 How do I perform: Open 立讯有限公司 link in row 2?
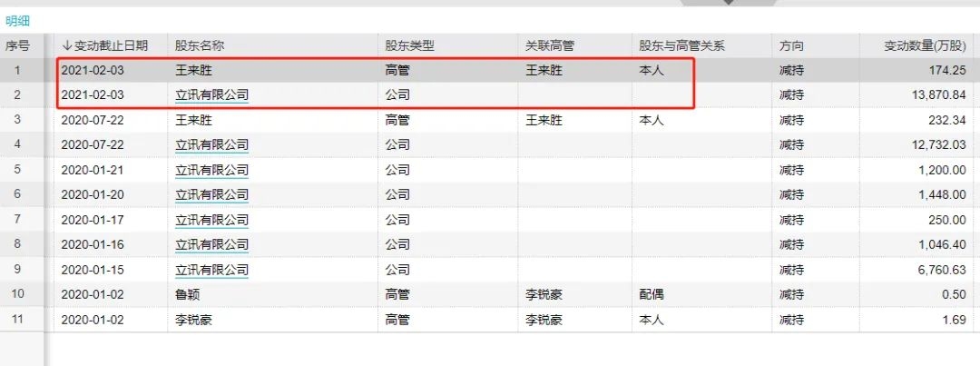(211, 94)
